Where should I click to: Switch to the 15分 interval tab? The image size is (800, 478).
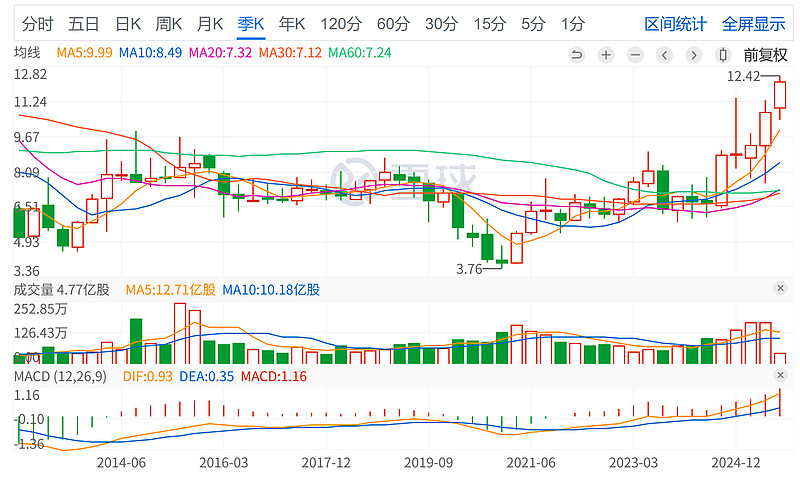[489, 24]
